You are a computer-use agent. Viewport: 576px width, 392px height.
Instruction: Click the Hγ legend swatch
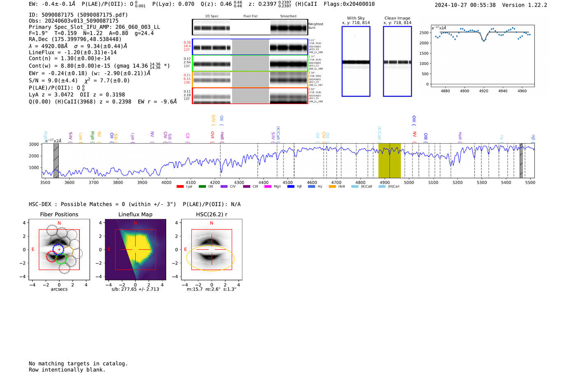point(311,186)
